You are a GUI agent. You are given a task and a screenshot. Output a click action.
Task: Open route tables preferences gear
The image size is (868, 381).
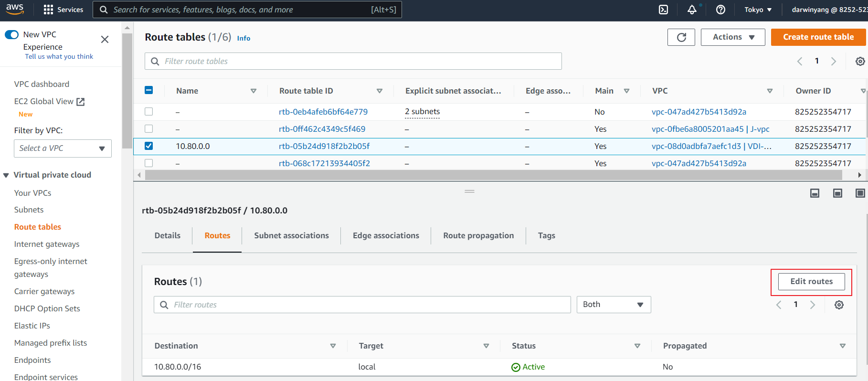[860, 62]
